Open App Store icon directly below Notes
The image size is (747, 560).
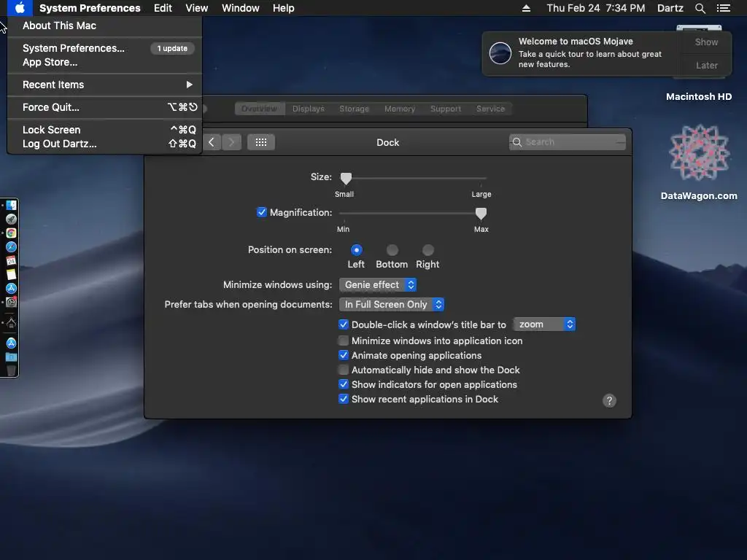(11, 288)
